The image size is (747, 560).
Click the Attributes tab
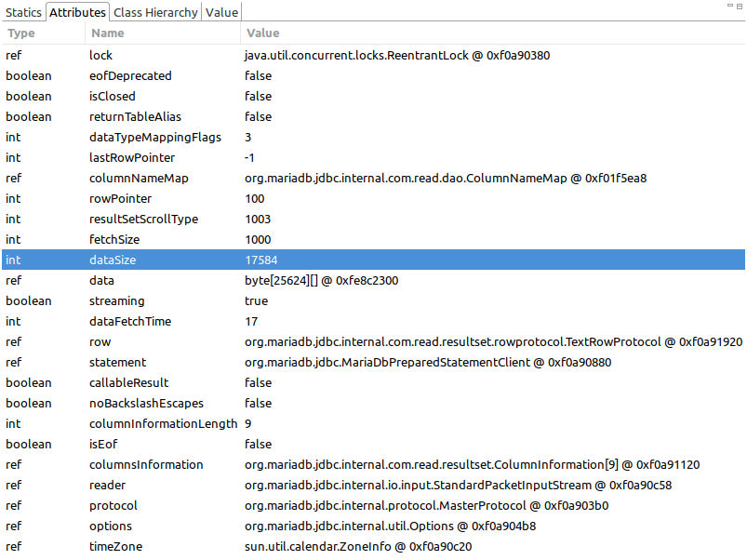pyautogui.click(x=78, y=12)
